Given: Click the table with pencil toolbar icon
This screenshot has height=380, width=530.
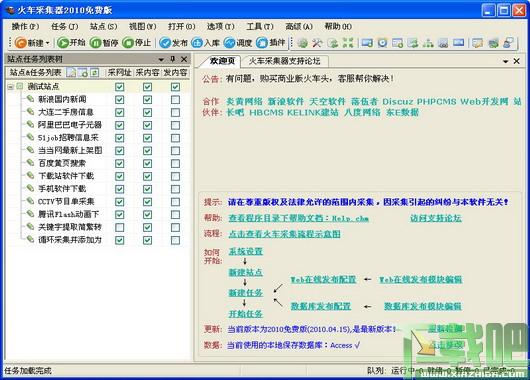Looking at the screenshot, I should [x=477, y=43].
